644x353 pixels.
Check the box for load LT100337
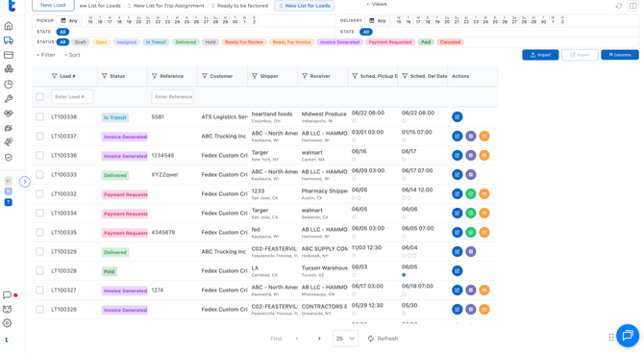coord(39,136)
